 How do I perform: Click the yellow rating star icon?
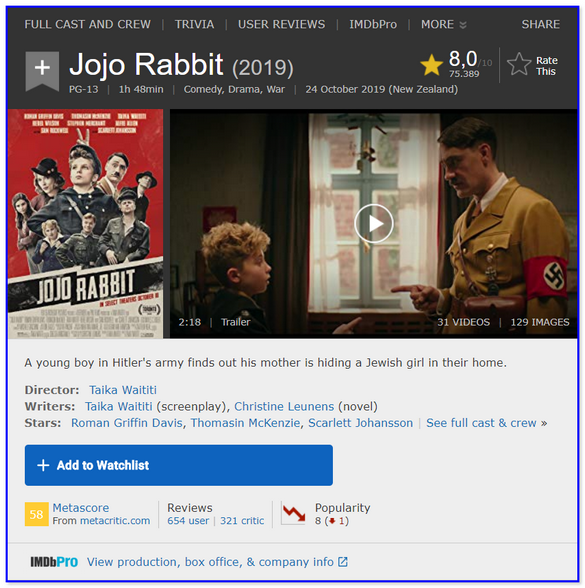432,64
